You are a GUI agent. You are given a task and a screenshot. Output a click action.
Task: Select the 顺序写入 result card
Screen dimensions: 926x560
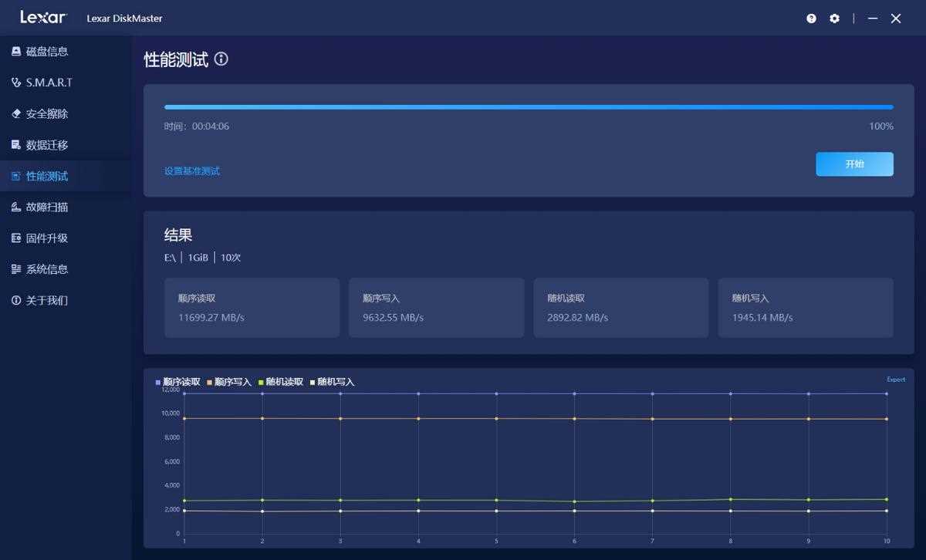point(436,307)
